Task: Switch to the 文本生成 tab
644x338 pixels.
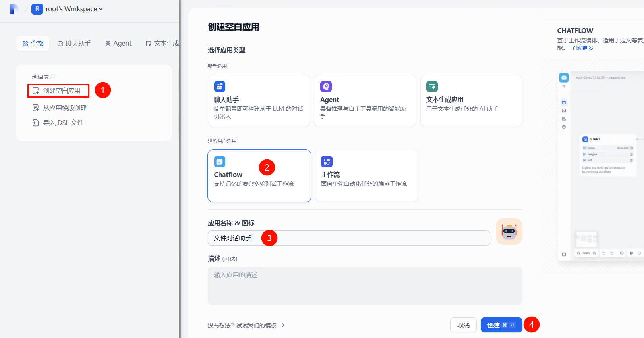Action: click(x=162, y=43)
